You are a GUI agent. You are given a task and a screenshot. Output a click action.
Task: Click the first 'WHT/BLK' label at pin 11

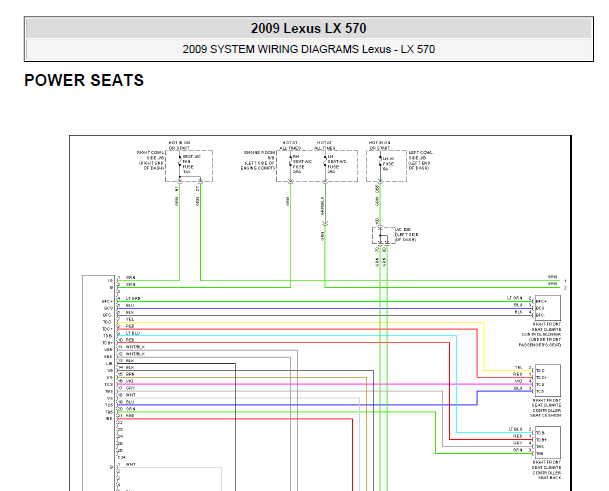(135, 347)
